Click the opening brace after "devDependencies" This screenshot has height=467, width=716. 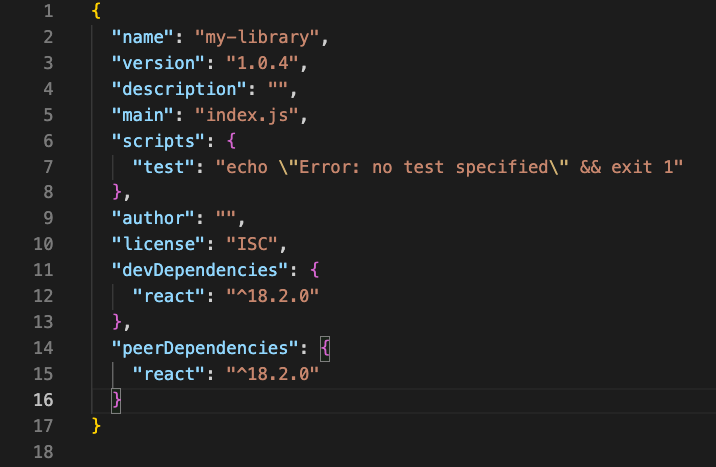tap(315, 270)
